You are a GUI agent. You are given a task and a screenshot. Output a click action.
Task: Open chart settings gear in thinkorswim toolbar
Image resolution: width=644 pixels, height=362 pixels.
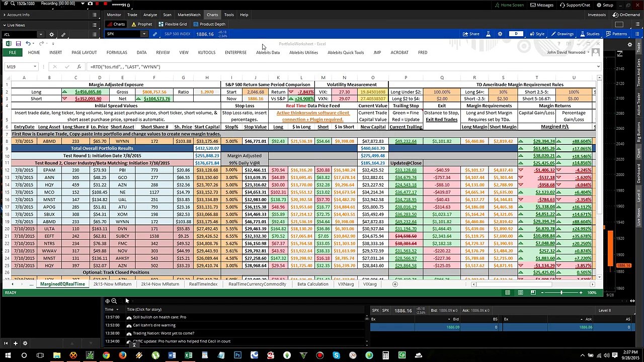[500, 34]
